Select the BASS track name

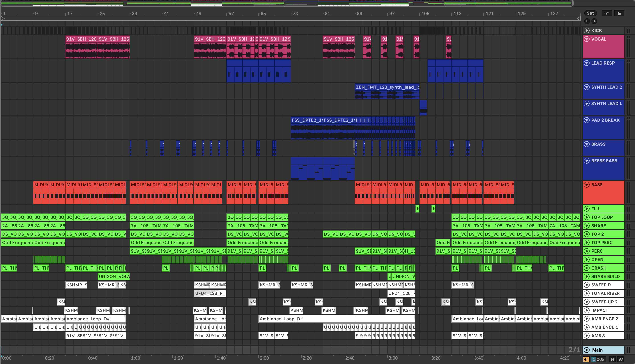point(597,185)
